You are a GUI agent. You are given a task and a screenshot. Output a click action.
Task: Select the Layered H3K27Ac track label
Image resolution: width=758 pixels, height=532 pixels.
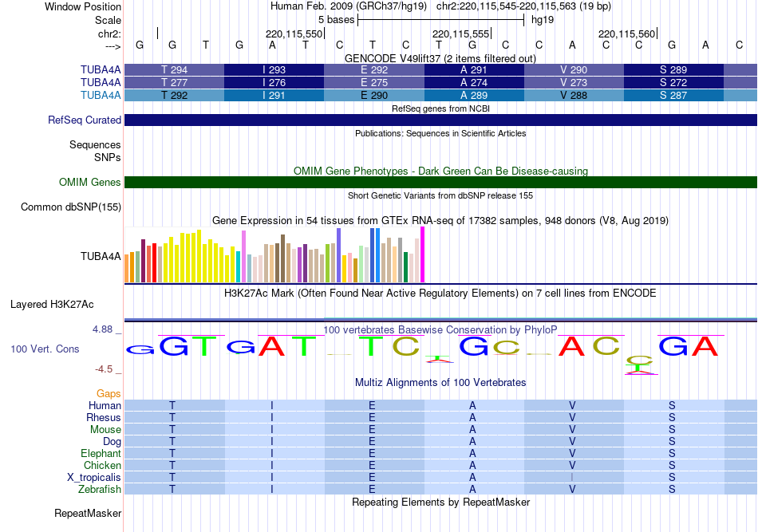click(52, 305)
